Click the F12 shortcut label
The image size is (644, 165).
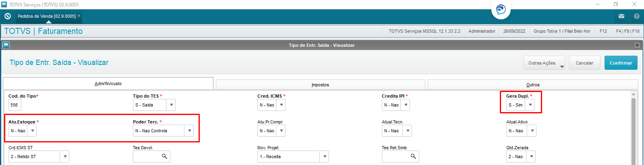click(603, 31)
